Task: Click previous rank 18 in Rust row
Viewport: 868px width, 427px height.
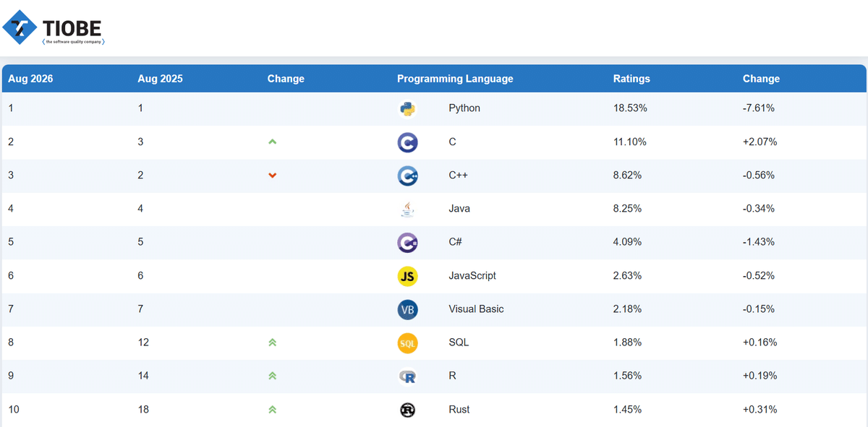Action: tap(143, 410)
